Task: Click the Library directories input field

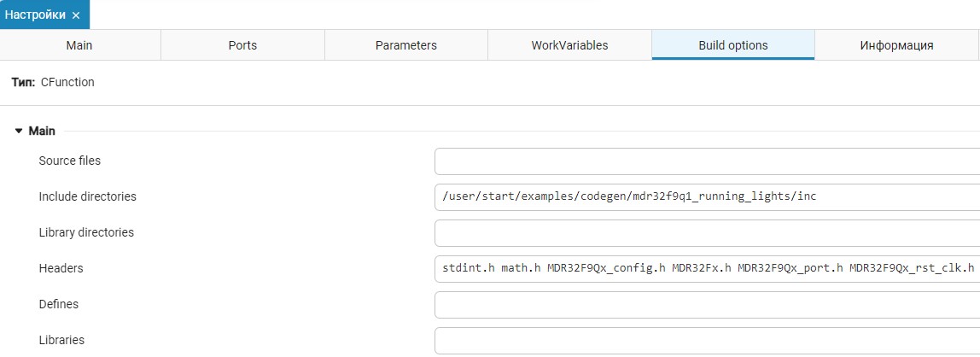Action: click(707, 233)
